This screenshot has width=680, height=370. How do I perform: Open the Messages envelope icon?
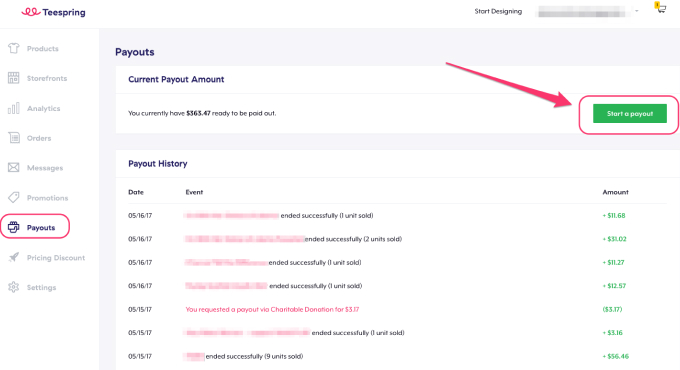[13, 167]
